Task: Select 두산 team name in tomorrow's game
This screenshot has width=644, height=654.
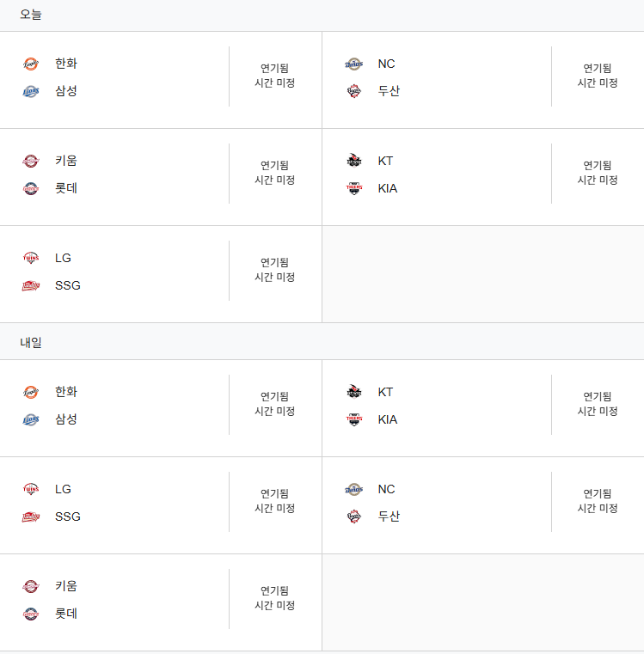Action: click(x=389, y=516)
